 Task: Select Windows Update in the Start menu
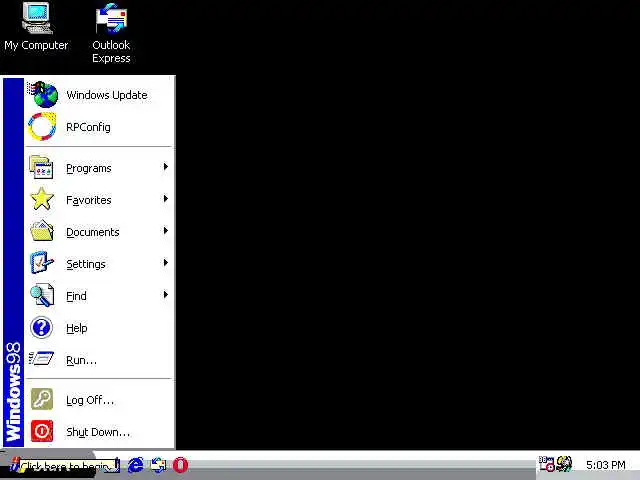99,95
